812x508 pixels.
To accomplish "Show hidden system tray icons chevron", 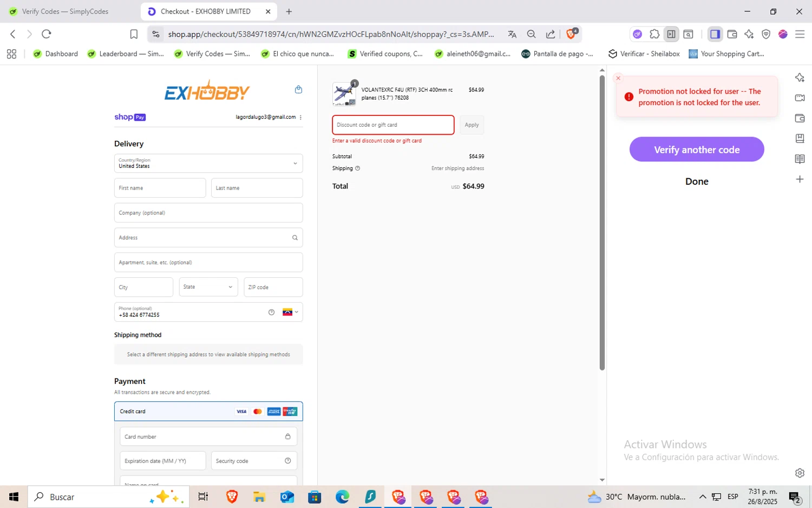I will [x=703, y=497].
